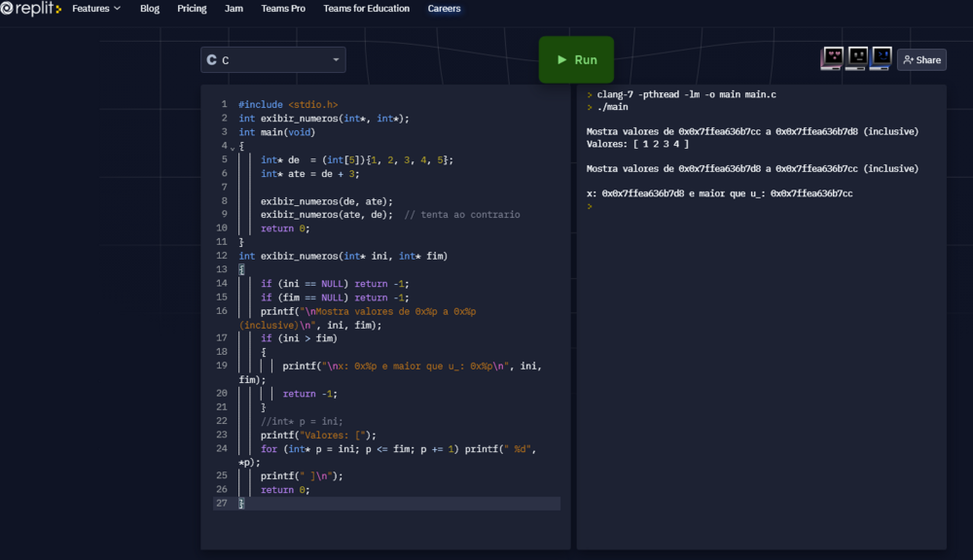Go to the Jam page
The height and width of the screenshot is (560, 973).
[234, 9]
